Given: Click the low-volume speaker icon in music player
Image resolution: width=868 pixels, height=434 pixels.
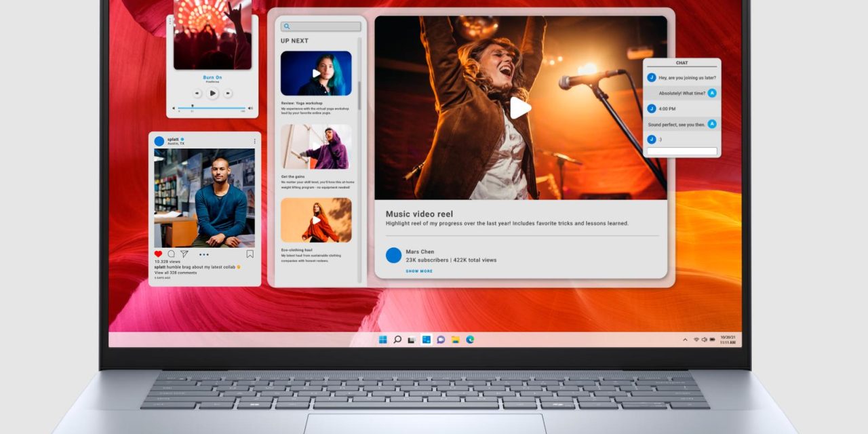Looking at the screenshot, I should pyautogui.click(x=173, y=108).
